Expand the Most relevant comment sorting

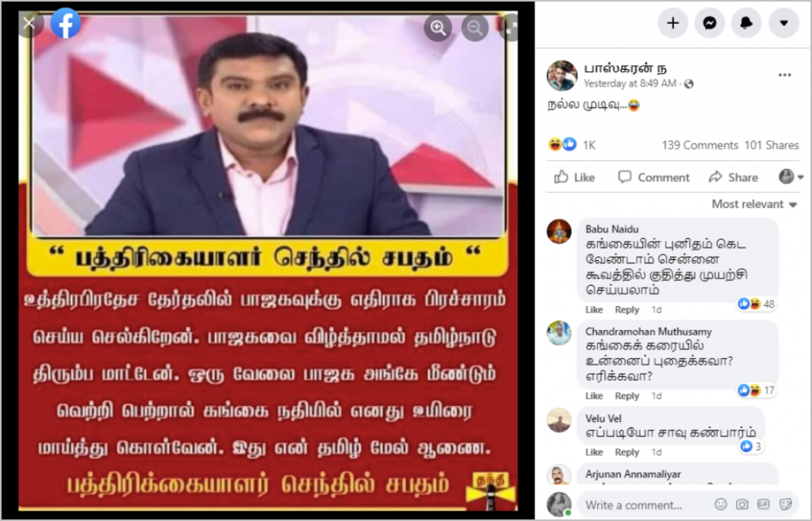pos(754,204)
